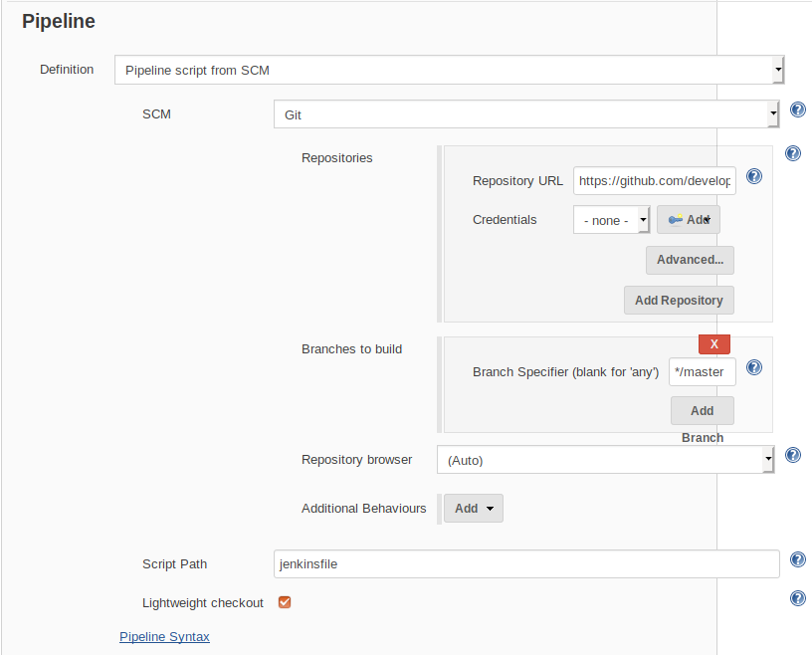The height and width of the screenshot is (655, 812).
Task: Add a new branch specifier
Action: (x=702, y=410)
